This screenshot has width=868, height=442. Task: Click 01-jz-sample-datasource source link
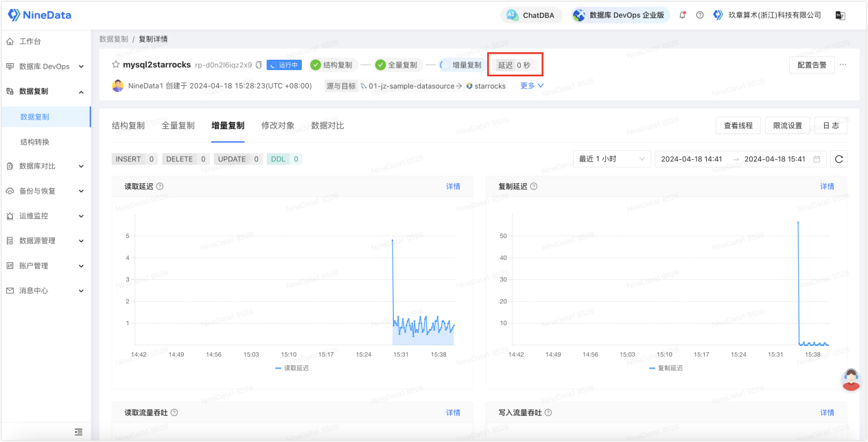click(x=411, y=86)
